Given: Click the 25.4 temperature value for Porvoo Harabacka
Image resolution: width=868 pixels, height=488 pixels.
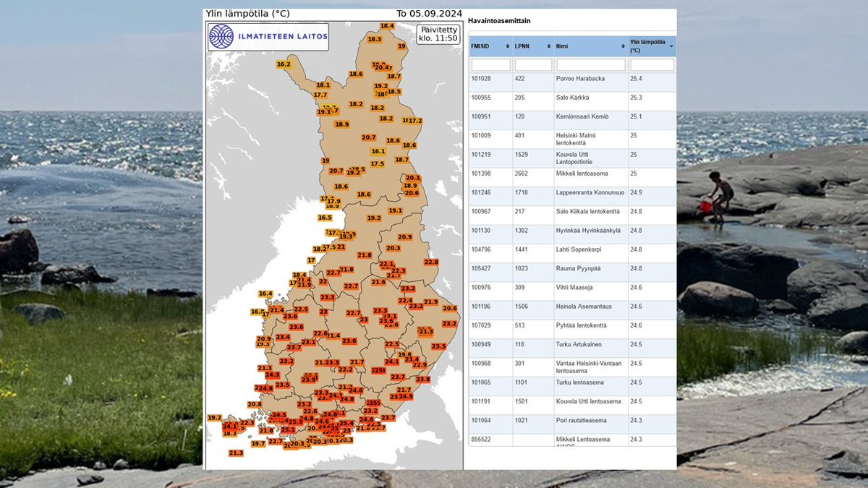Looking at the screenshot, I should coord(637,78).
